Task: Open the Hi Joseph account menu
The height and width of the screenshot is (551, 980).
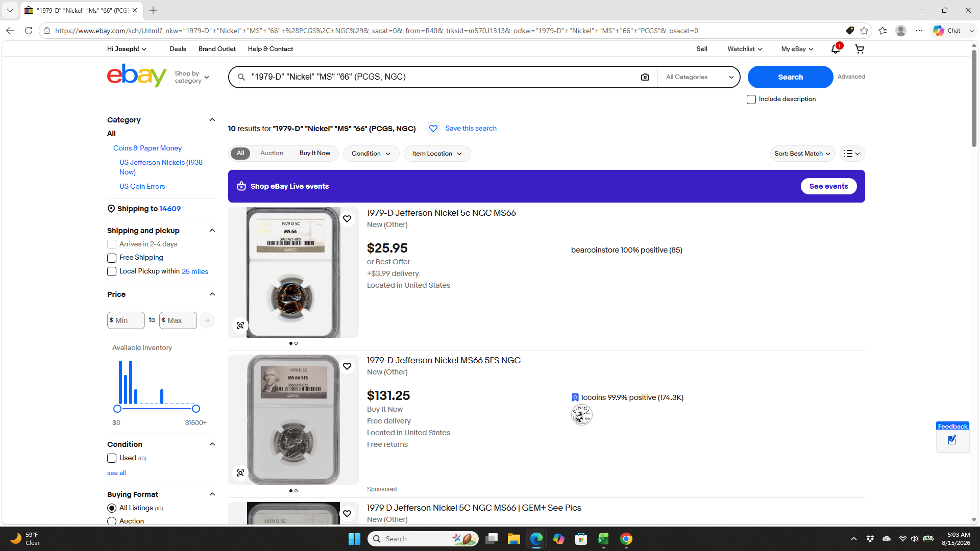Action: pos(127,49)
